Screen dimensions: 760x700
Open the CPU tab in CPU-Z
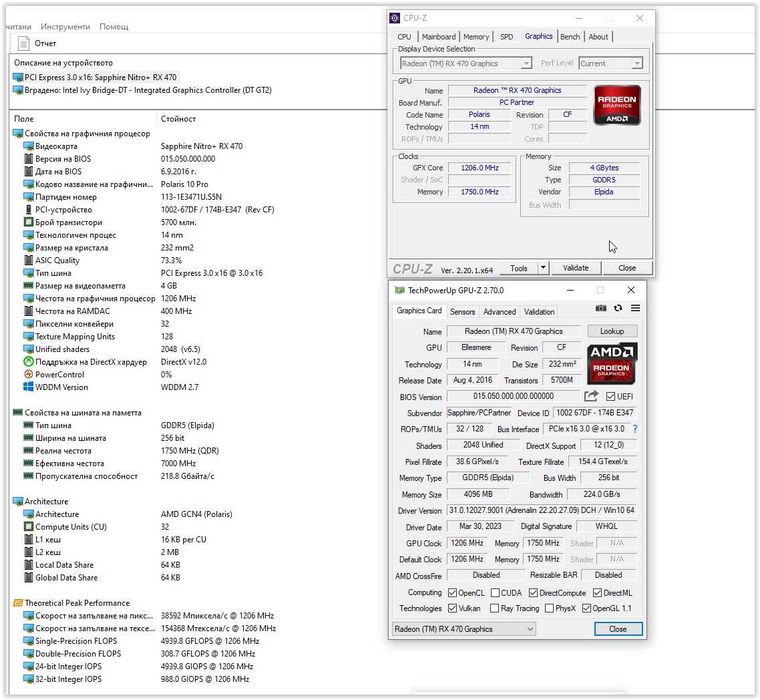404,37
